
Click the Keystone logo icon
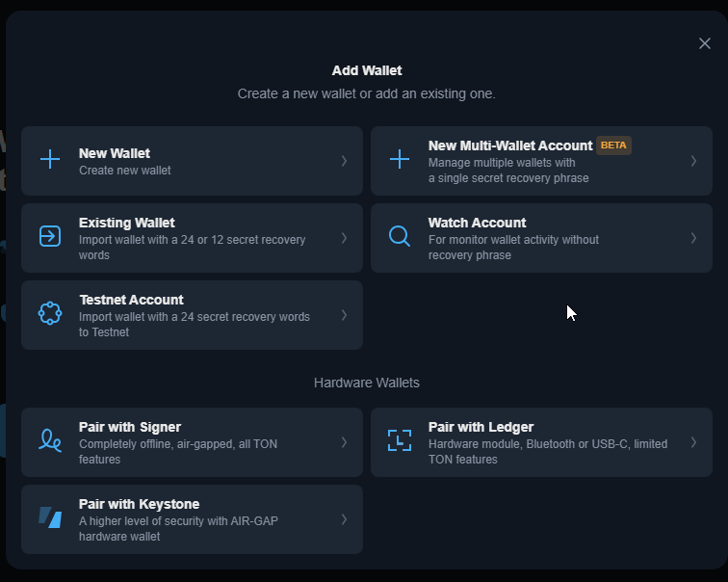(x=50, y=517)
